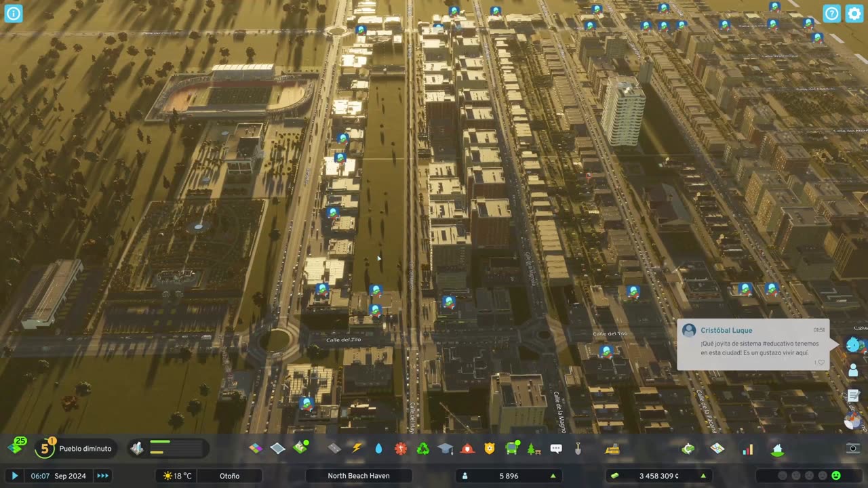868x488 pixels.
Task: Open the population 5 896 panel
Action: click(x=509, y=476)
